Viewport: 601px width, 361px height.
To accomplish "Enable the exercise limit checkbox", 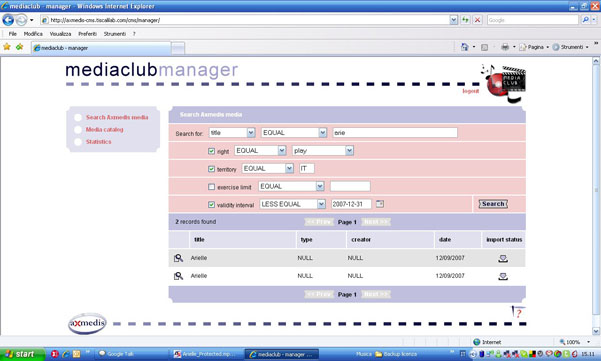I will tap(211, 187).
